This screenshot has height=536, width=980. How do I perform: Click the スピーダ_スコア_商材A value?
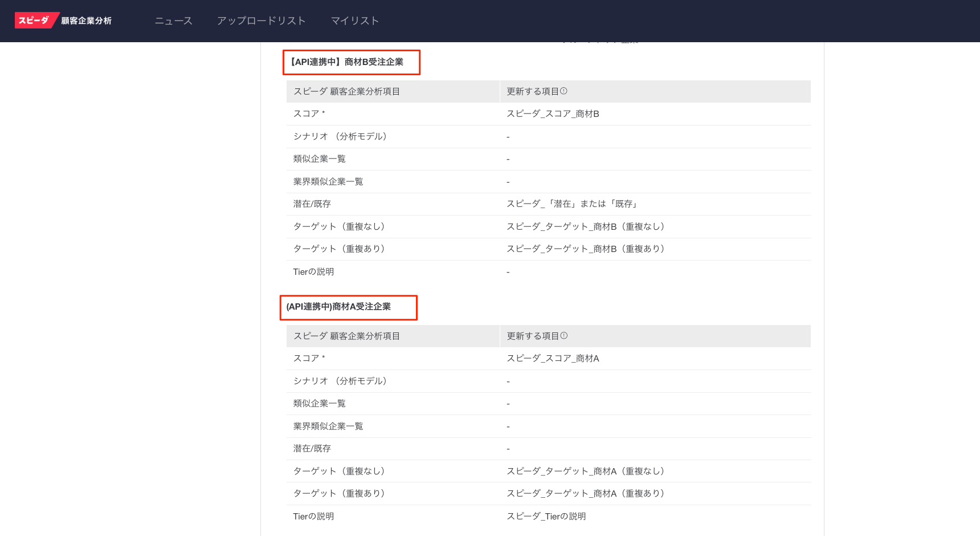tap(553, 359)
